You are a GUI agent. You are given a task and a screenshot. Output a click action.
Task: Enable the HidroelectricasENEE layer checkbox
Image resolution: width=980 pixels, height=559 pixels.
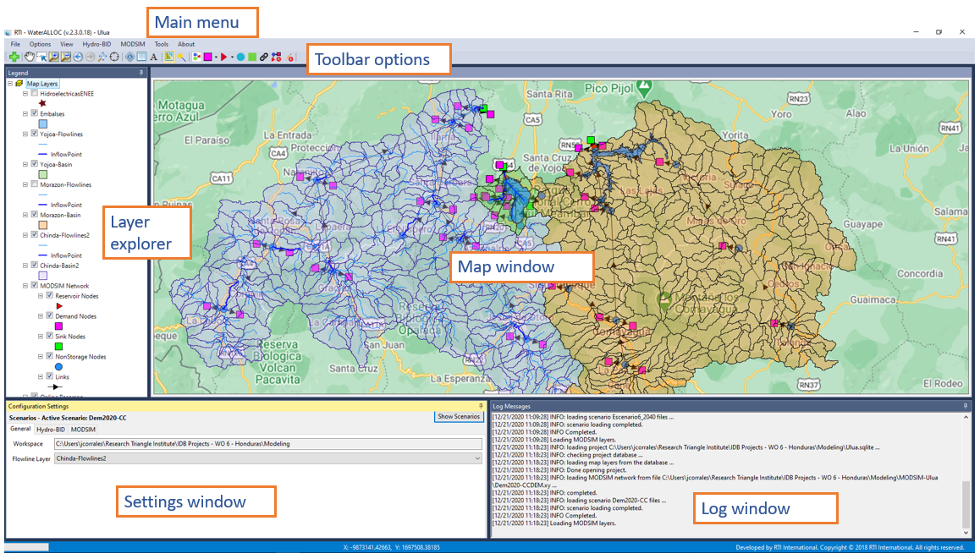(x=34, y=93)
